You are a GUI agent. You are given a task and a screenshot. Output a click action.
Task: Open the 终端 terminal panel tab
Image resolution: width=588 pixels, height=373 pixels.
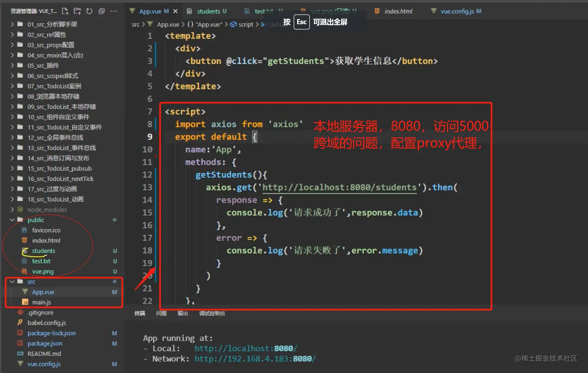(140, 313)
